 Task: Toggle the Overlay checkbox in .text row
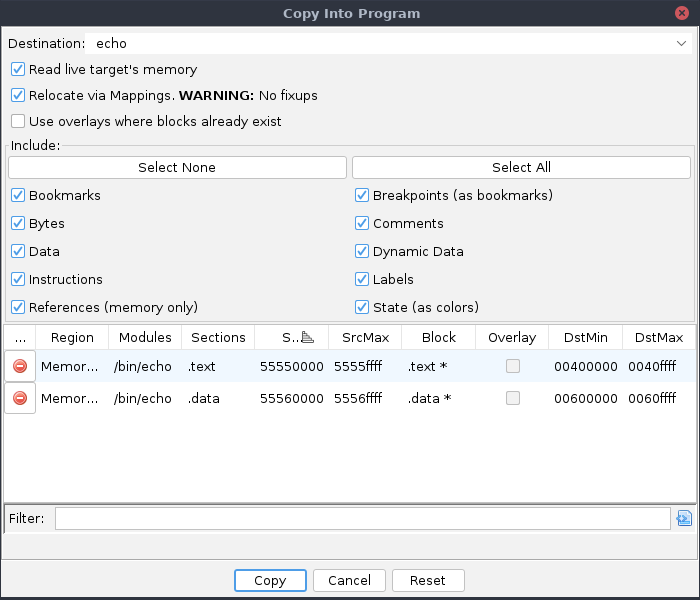click(x=512, y=367)
